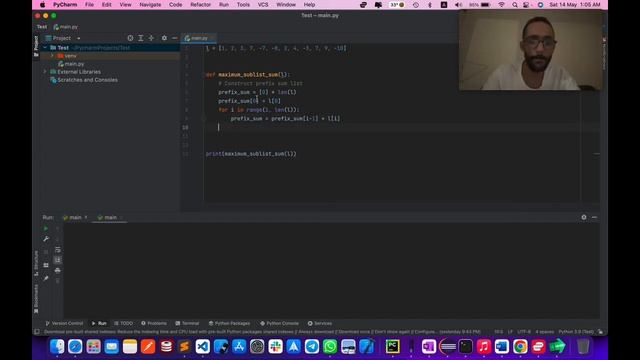640x360 pixels.
Task: Select first main tab in Run panel
Action: tap(75, 218)
